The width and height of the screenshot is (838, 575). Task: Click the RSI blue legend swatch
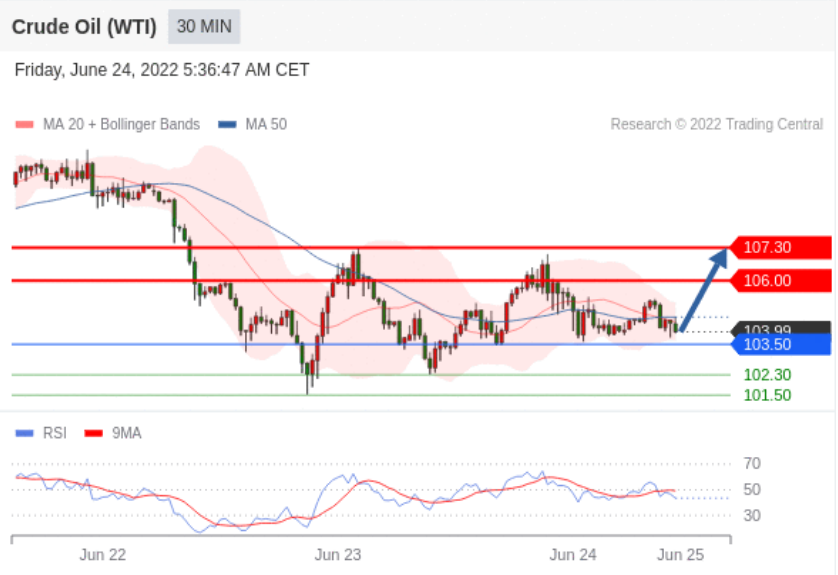(25, 433)
